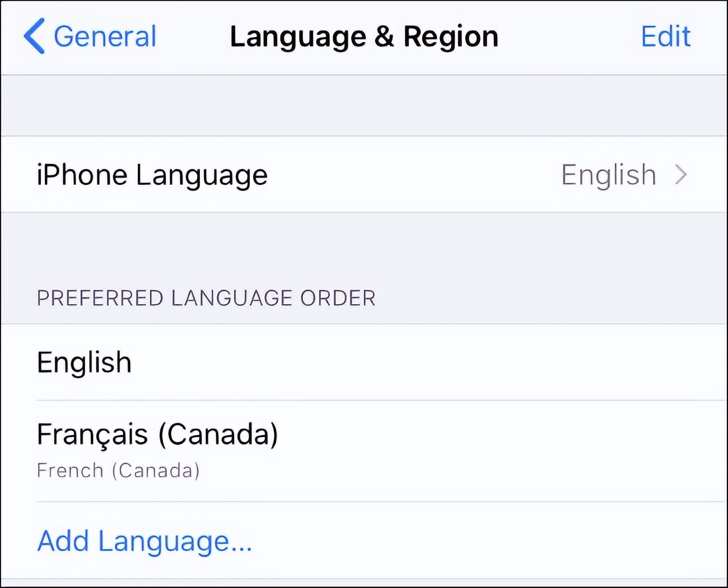
Task: Tap the Add Language... link
Action: [x=144, y=541]
